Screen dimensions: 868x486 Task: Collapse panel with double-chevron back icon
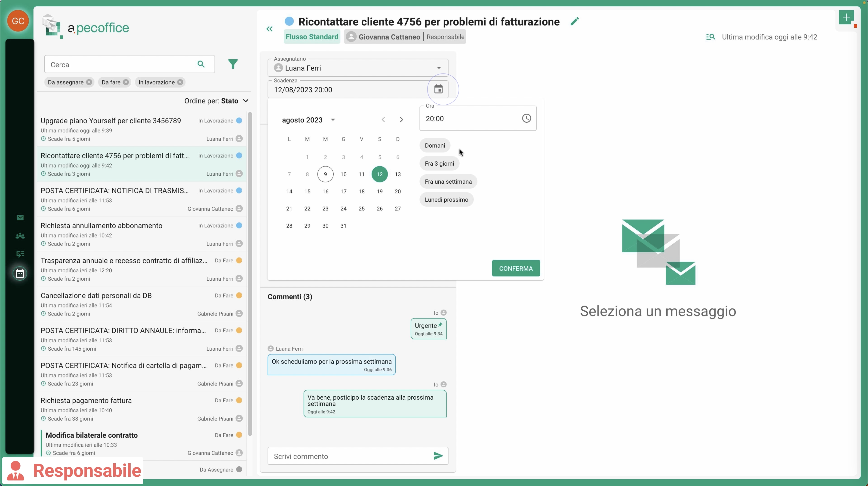[x=269, y=29]
